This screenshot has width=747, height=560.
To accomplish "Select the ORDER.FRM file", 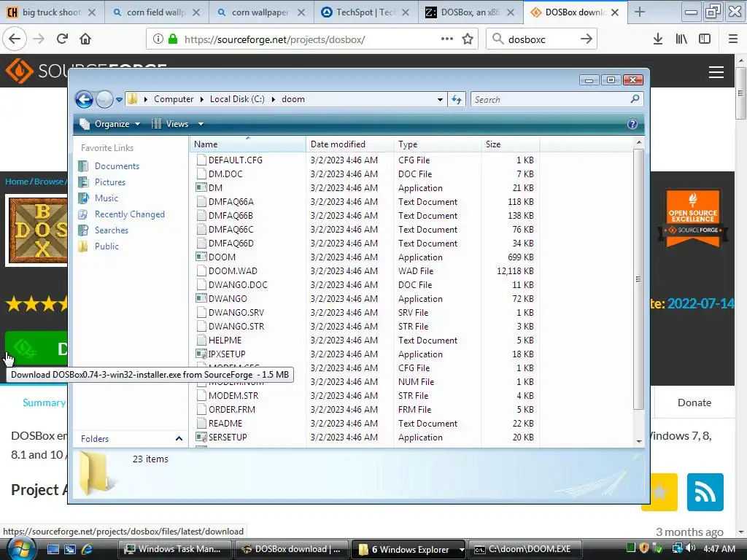I will pyautogui.click(x=231, y=410).
